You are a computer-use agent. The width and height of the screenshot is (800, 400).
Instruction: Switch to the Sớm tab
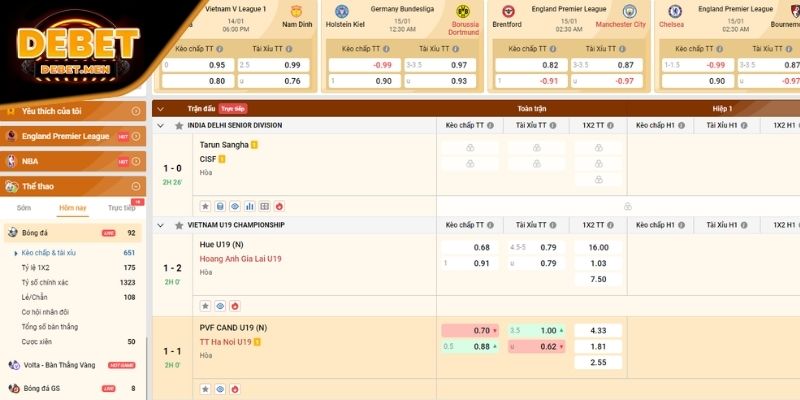(x=24, y=208)
